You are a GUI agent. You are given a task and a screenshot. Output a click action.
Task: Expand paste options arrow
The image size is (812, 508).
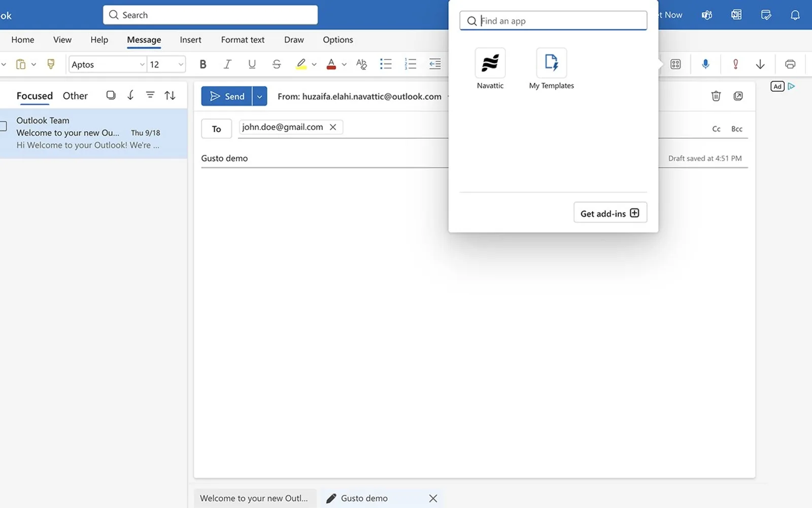[33, 65]
